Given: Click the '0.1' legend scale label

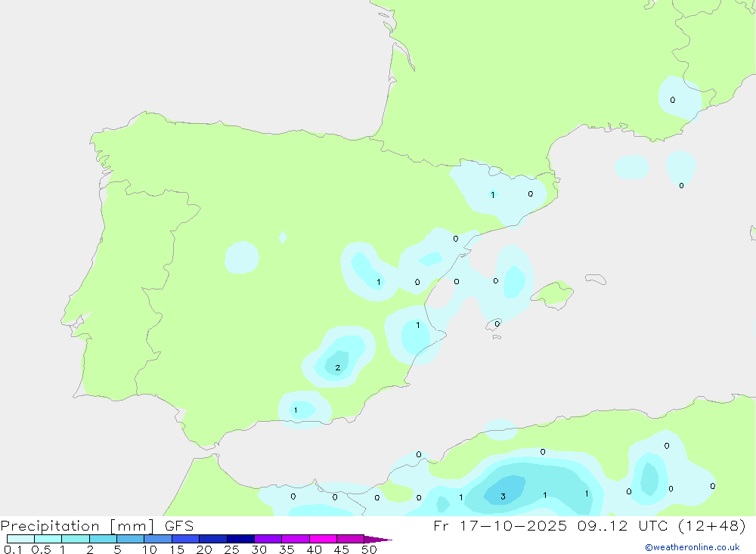Looking at the screenshot, I should [x=13, y=549].
